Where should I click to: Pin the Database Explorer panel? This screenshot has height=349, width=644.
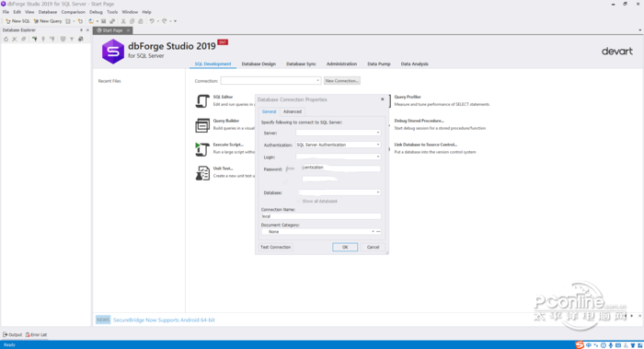81,30
